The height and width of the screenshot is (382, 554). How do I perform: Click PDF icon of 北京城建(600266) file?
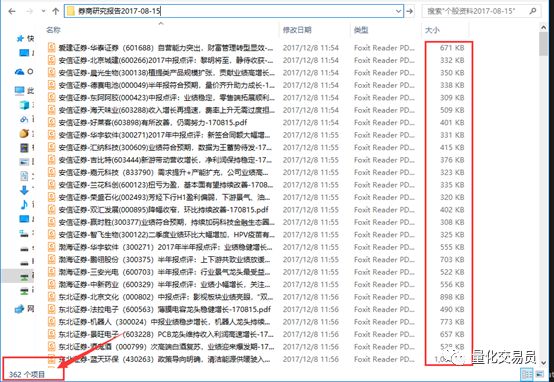pos(52,60)
